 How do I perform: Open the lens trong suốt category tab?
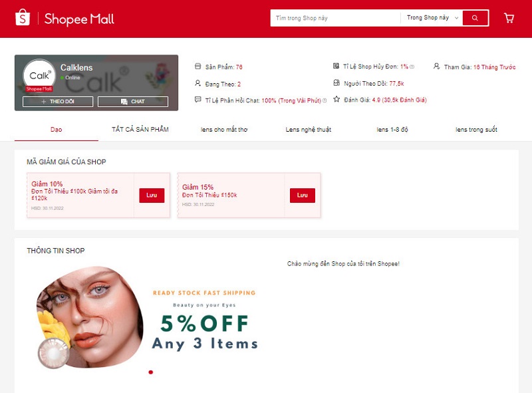[x=476, y=129]
